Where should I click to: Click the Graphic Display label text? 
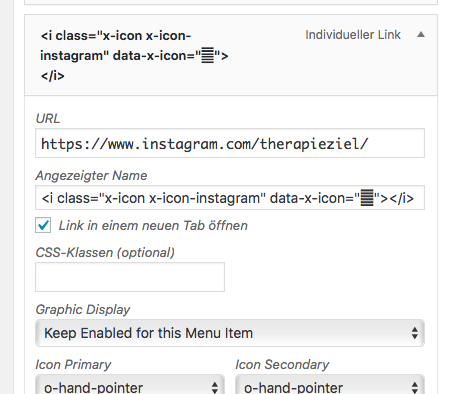83,310
